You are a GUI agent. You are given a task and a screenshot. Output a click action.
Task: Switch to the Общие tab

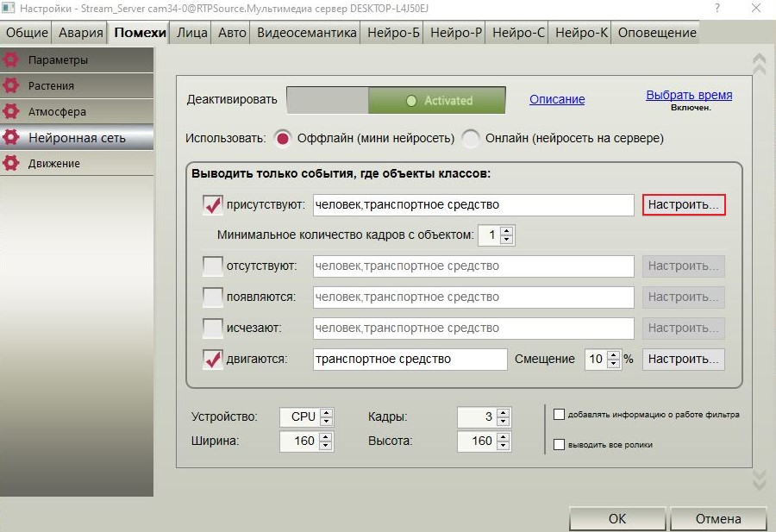pyautogui.click(x=27, y=33)
